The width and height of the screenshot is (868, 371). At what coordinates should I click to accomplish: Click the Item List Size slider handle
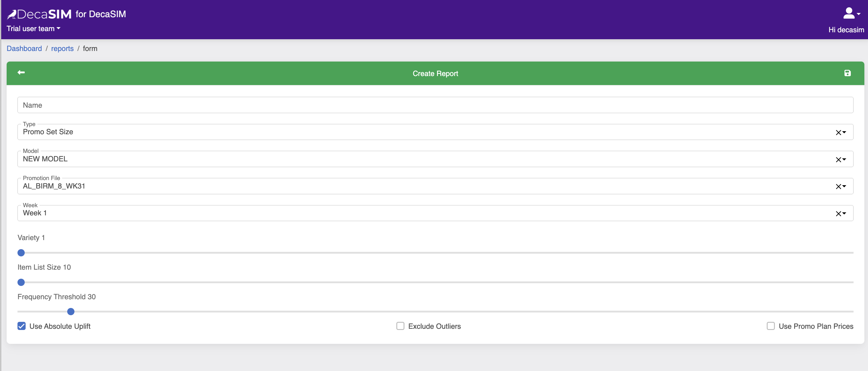click(21, 282)
